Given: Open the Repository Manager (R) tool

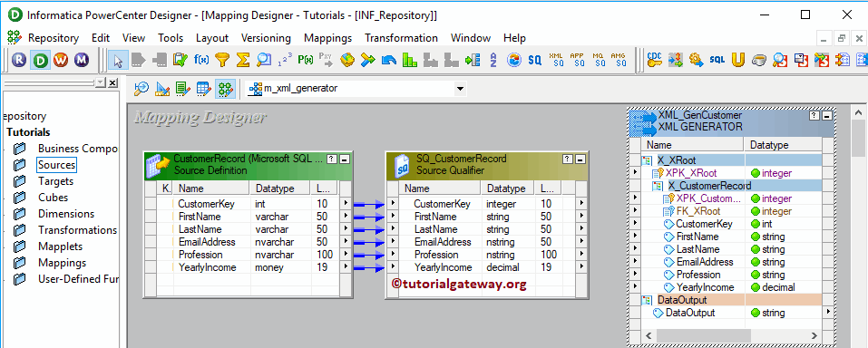Looking at the screenshot, I should [x=19, y=60].
